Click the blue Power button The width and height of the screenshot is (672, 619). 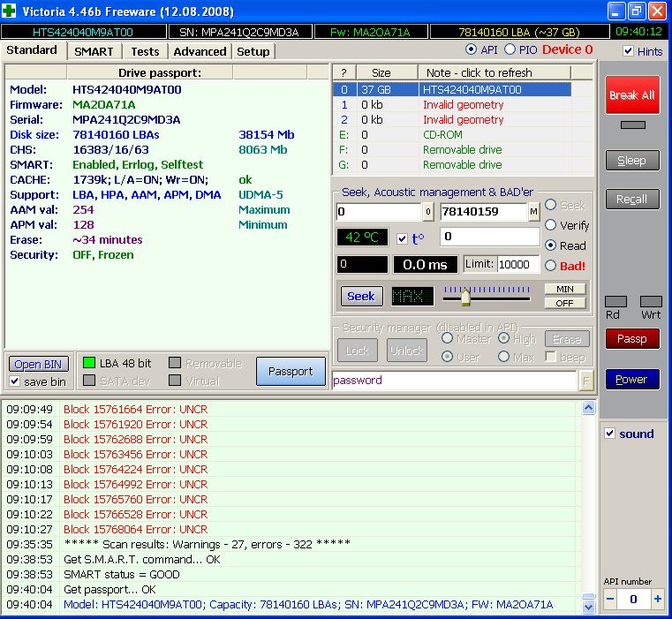[x=632, y=380]
